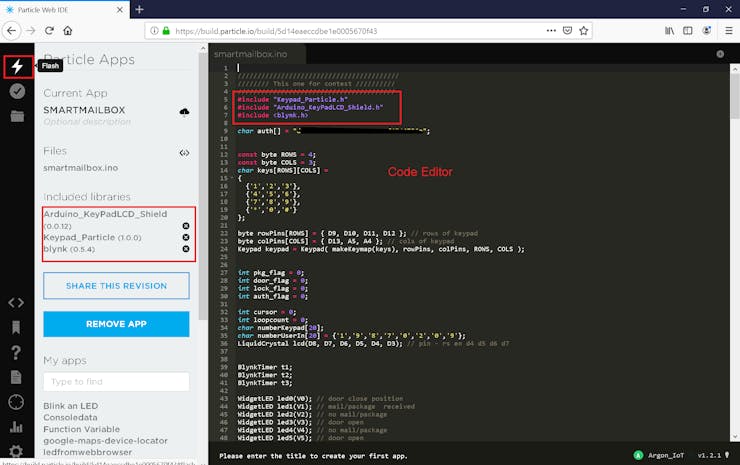Show site information via the lock icon
The height and width of the screenshot is (465, 740).
click(166, 31)
